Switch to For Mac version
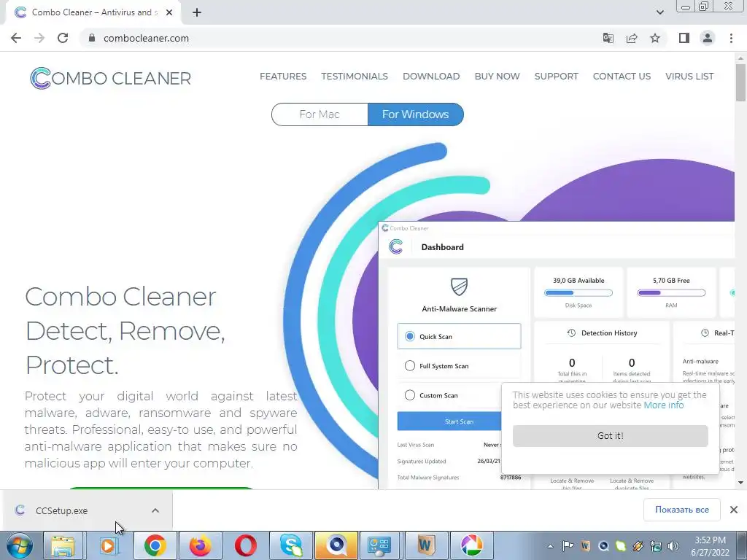Viewport: 747px width, 560px height. [x=320, y=114]
